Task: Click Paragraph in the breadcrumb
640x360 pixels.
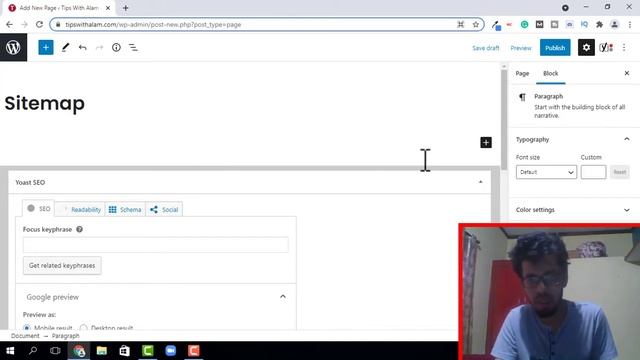Action: point(65,336)
